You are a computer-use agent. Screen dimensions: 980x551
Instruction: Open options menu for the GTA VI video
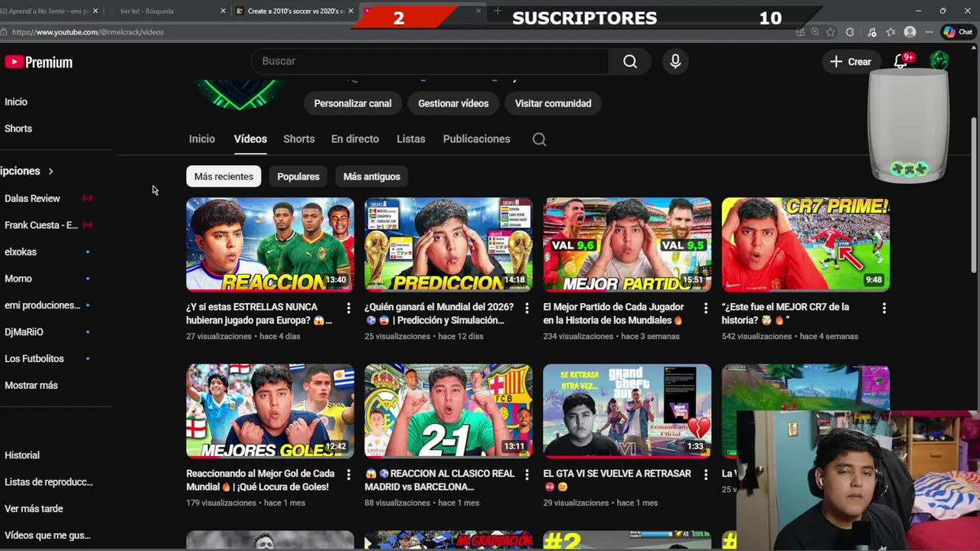click(706, 474)
